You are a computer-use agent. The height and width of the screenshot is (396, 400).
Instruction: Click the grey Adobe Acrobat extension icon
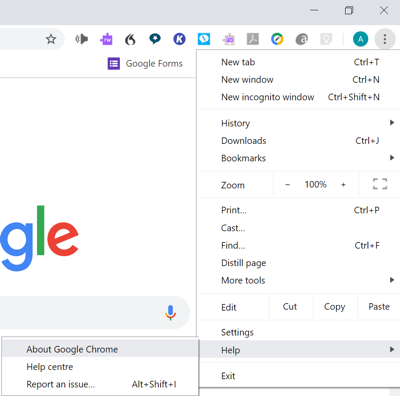253,39
